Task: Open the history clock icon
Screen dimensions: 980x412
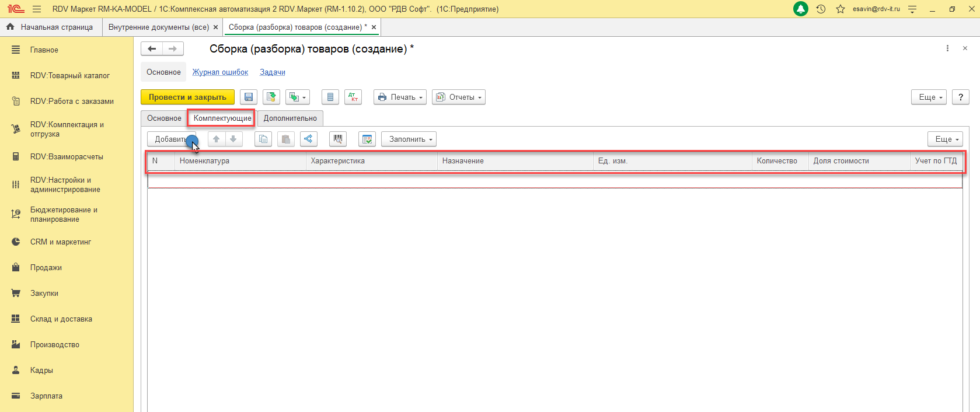Action: click(821, 9)
